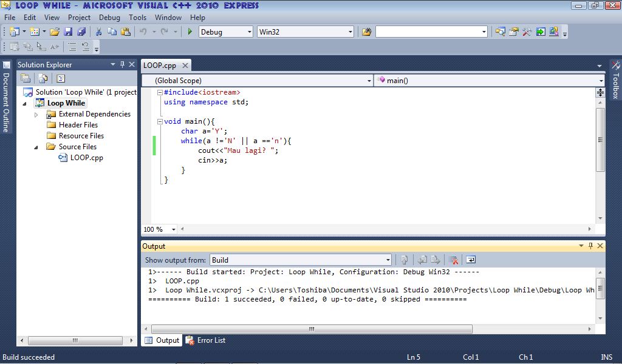Open the File menu
This screenshot has width=622, height=364.
tap(10, 18)
